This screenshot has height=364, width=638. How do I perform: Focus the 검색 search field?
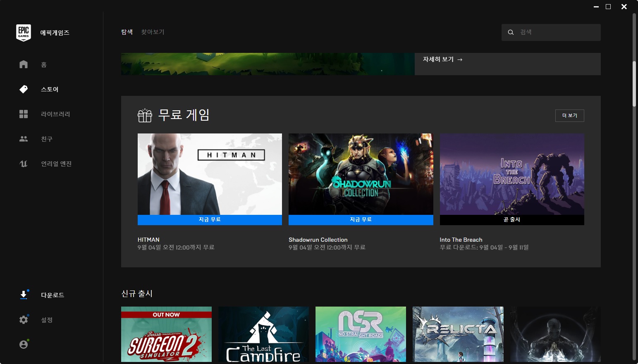click(x=551, y=32)
